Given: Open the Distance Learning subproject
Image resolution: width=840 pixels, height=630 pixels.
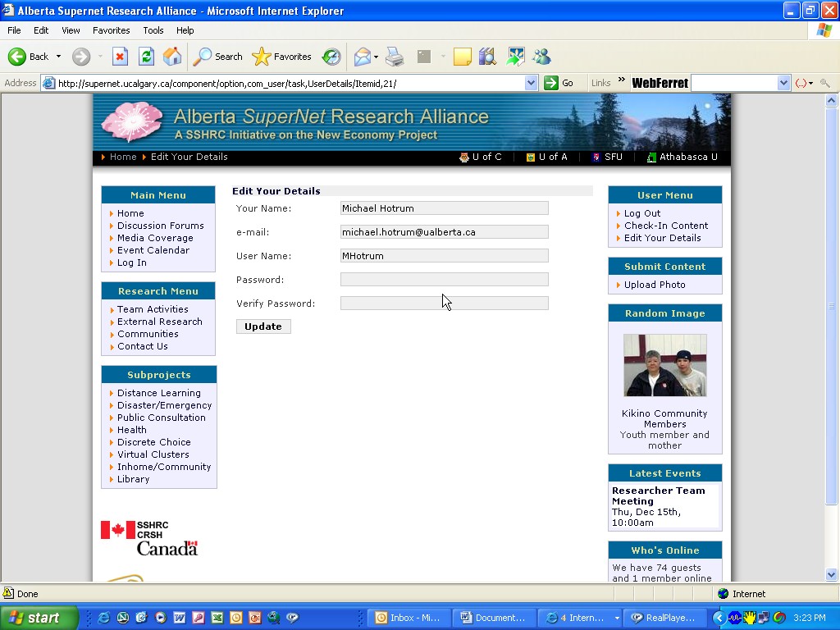Looking at the screenshot, I should tap(159, 393).
